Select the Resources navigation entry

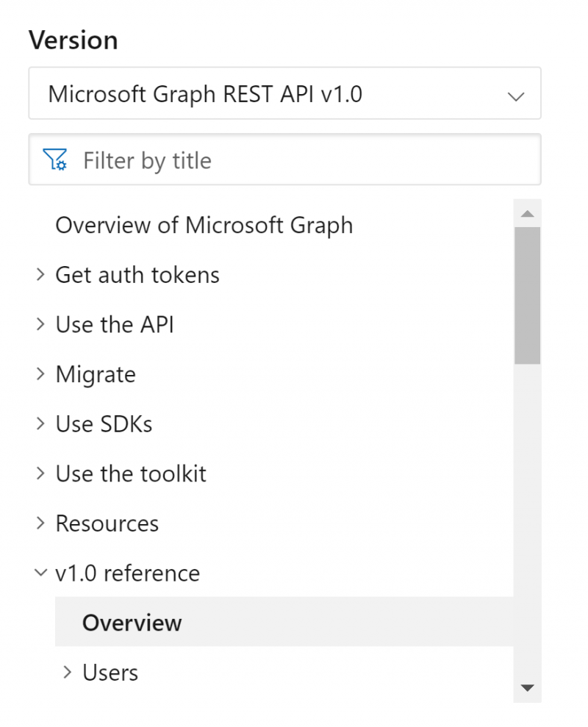click(107, 523)
